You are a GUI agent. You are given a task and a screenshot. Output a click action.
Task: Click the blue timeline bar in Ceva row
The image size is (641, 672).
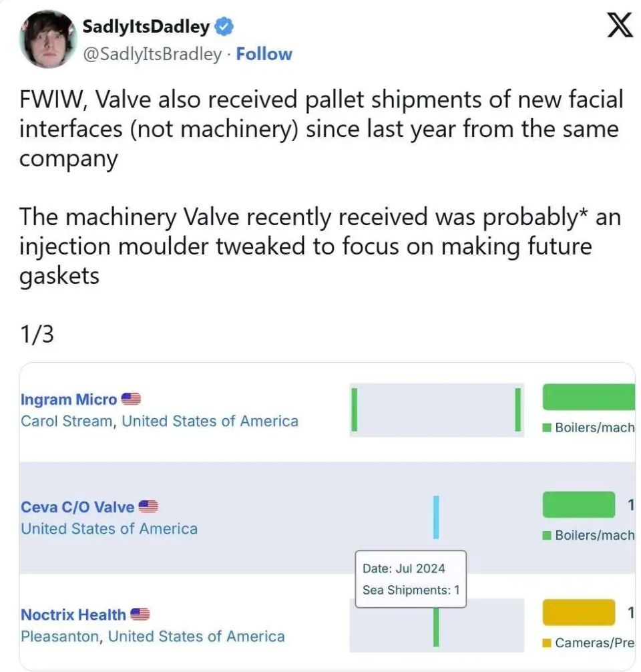click(436, 517)
